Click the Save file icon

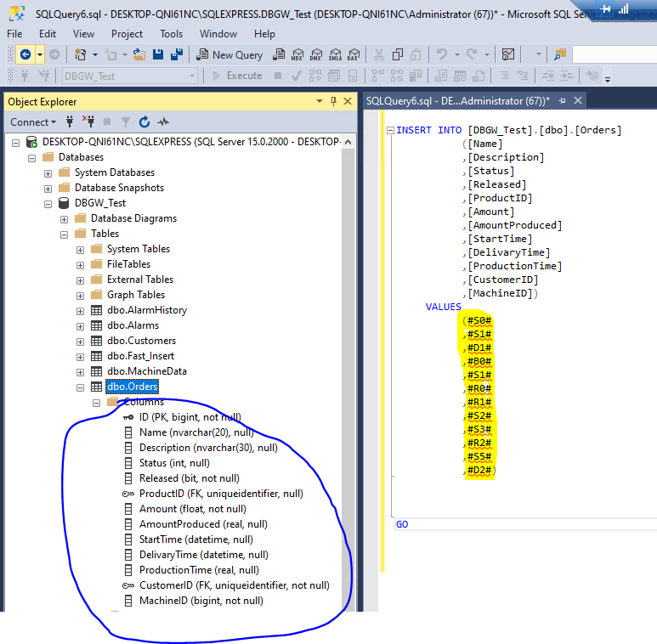pos(158,54)
